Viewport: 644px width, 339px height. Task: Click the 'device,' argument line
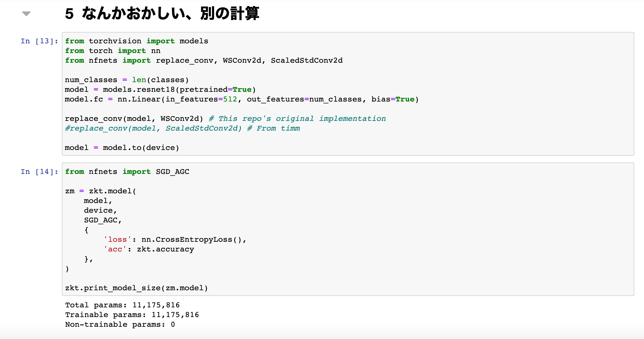(100, 210)
